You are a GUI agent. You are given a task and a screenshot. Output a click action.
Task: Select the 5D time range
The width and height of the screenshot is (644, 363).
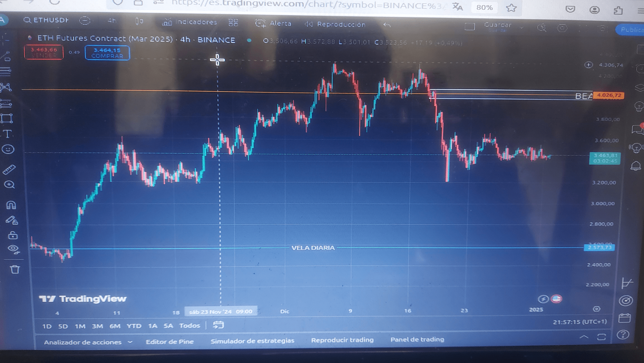[x=63, y=326]
